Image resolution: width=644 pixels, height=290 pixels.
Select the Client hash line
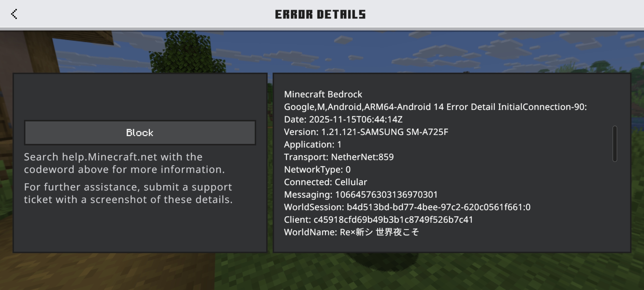(x=378, y=220)
